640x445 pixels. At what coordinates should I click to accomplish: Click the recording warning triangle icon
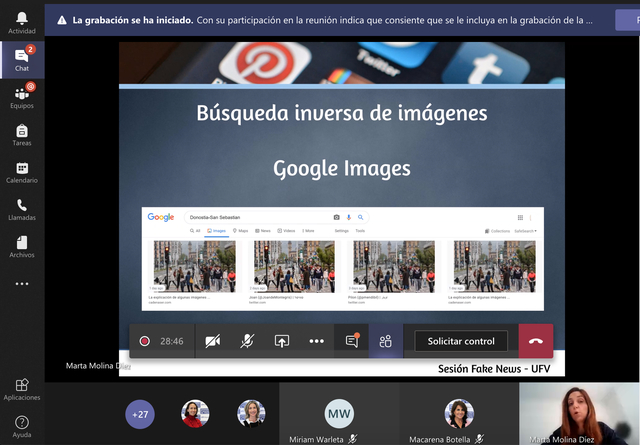tap(62, 20)
